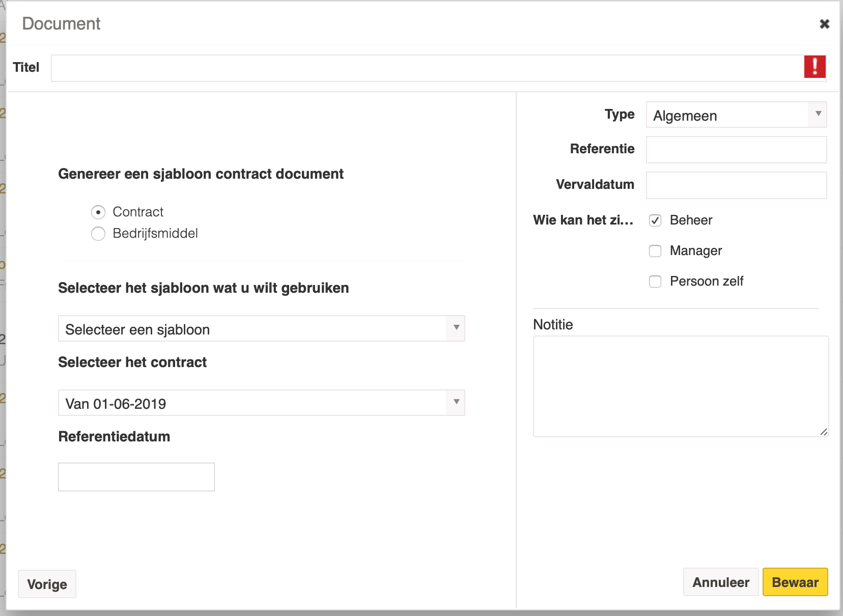
Task: Click the Notitie textarea resize handle
Action: 824,432
